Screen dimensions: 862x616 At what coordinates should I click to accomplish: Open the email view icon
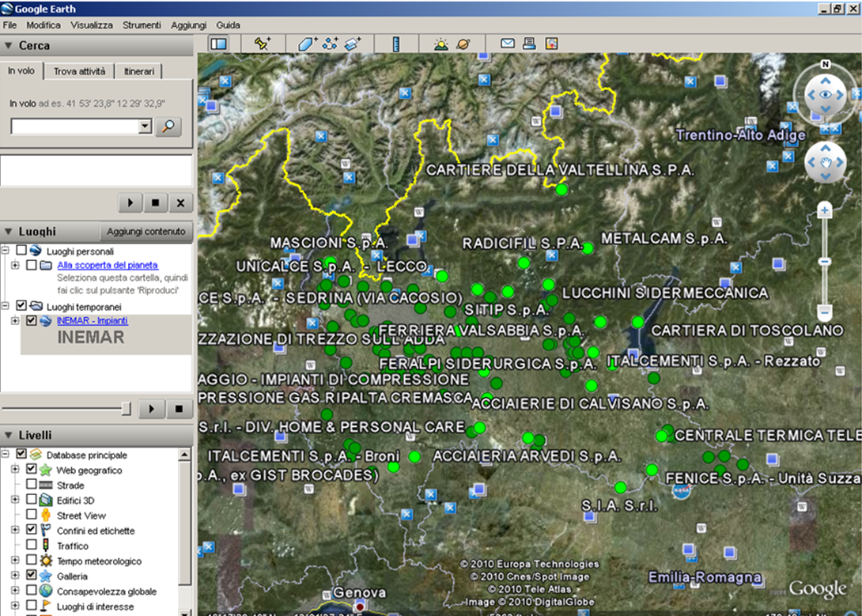coord(508,43)
